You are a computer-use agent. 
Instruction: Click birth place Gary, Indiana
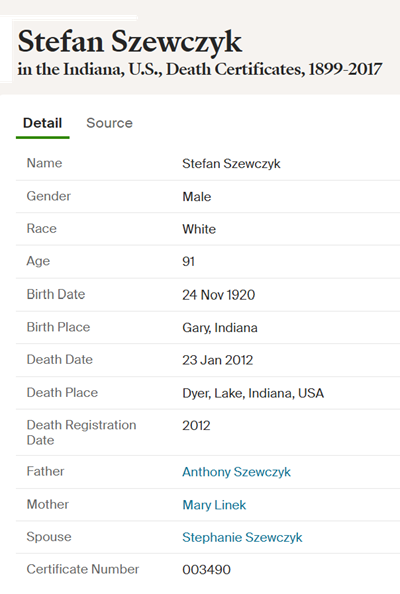[220, 328]
